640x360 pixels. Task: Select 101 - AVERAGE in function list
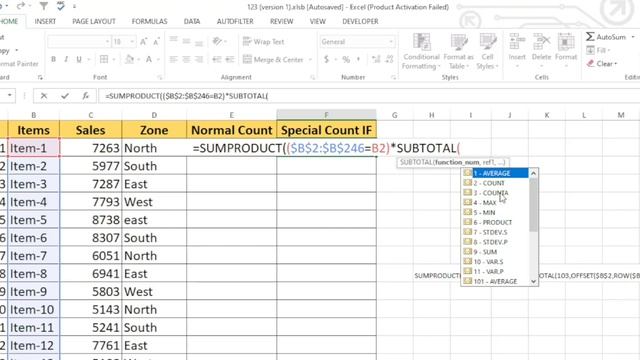[x=496, y=281]
